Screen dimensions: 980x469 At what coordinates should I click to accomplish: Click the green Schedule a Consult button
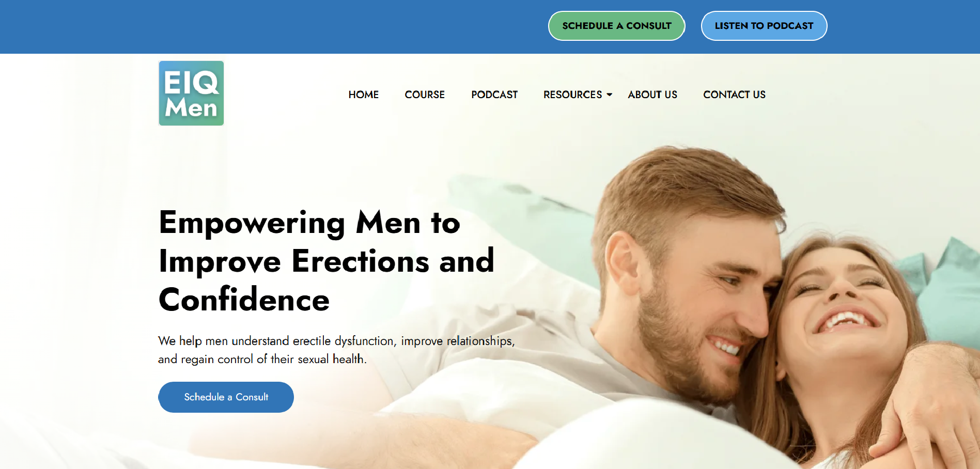[x=617, y=26]
